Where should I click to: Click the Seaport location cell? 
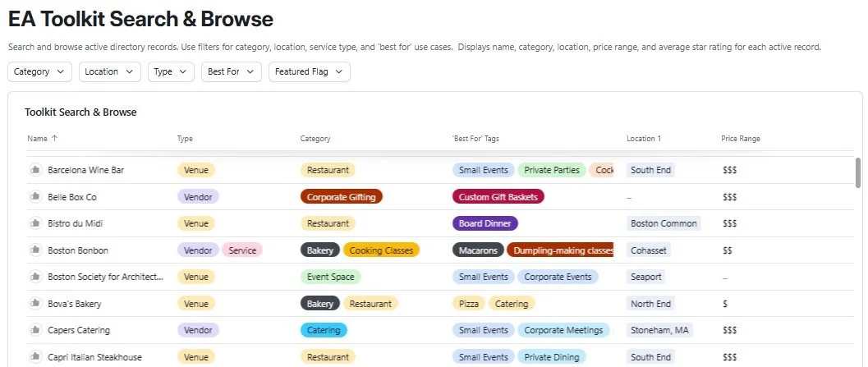pos(646,277)
